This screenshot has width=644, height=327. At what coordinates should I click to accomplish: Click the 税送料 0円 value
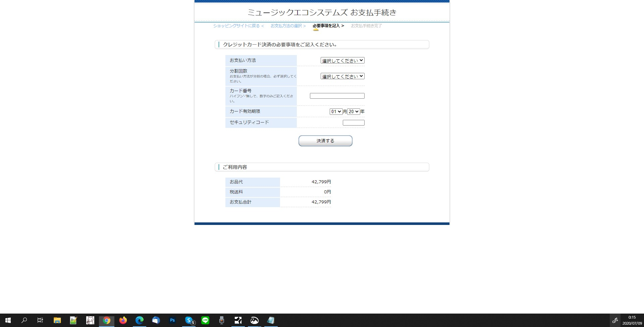click(x=327, y=192)
